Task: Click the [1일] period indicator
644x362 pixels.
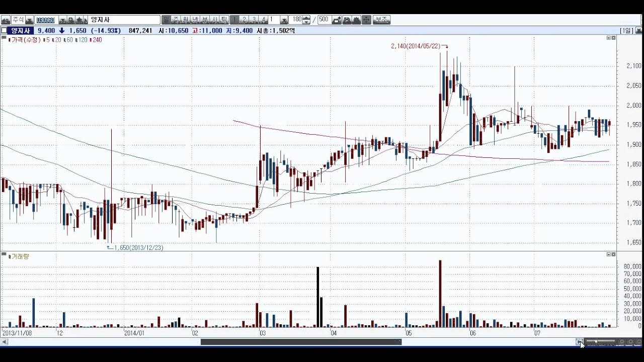Action: tap(627, 31)
